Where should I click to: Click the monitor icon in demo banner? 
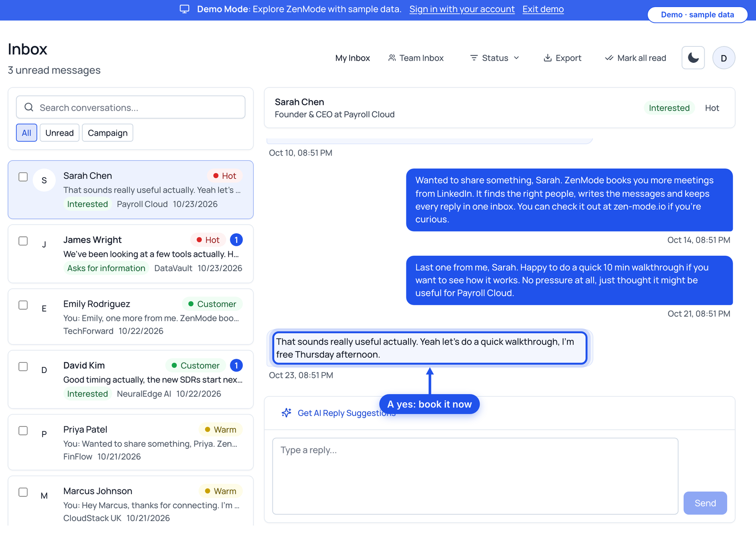pos(185,9)
